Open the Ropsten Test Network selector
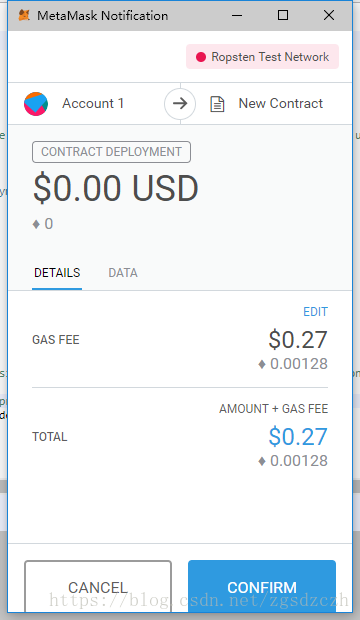Screen dimensions: 360x620 (x=262, y=57)
